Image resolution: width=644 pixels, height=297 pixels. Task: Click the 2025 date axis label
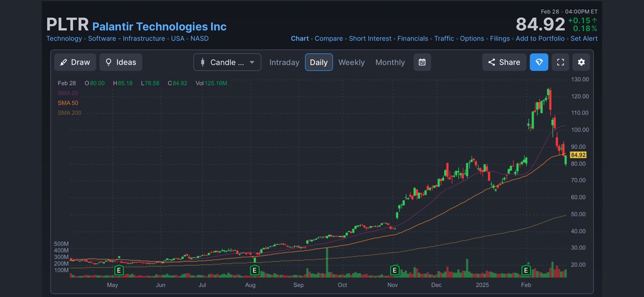click(x=481, y=285)
